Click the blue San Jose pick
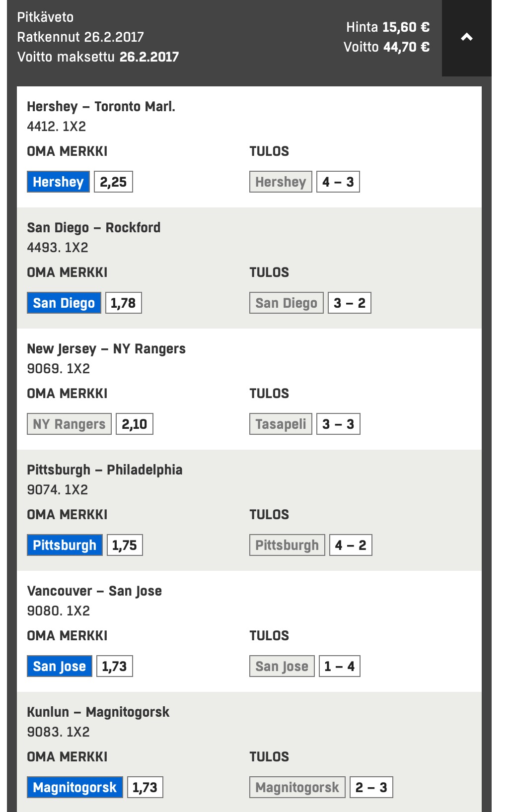511x812 pixels. [x=59, y=666]
